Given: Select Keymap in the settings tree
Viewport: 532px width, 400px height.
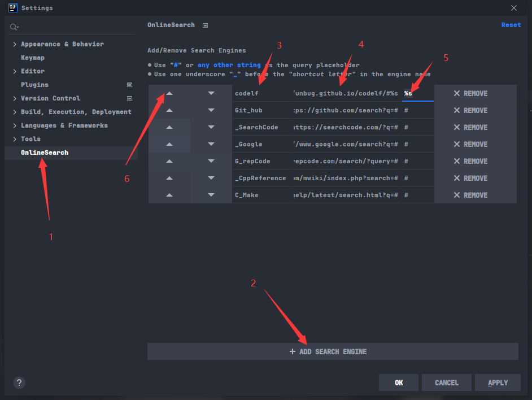Looking at the screenshot, I should click(x=34, y=57).
